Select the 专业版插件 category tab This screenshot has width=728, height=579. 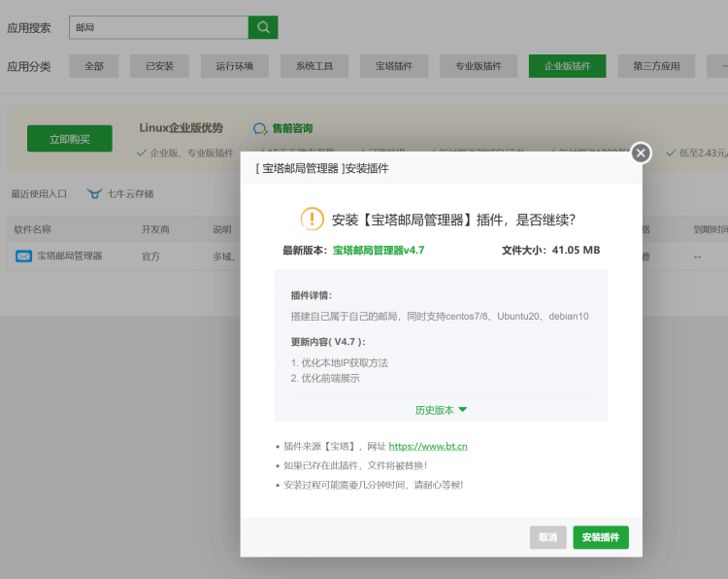(x=479, y=66)
